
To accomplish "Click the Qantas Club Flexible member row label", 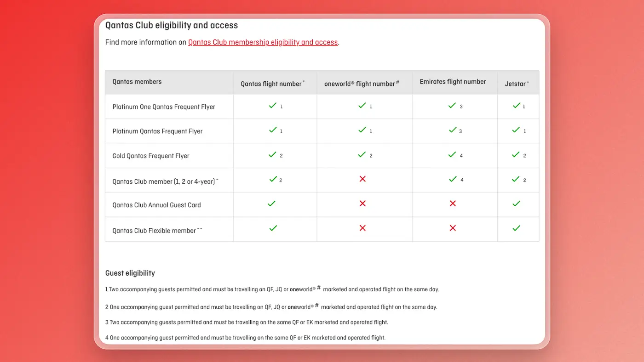I will (157, 231).
